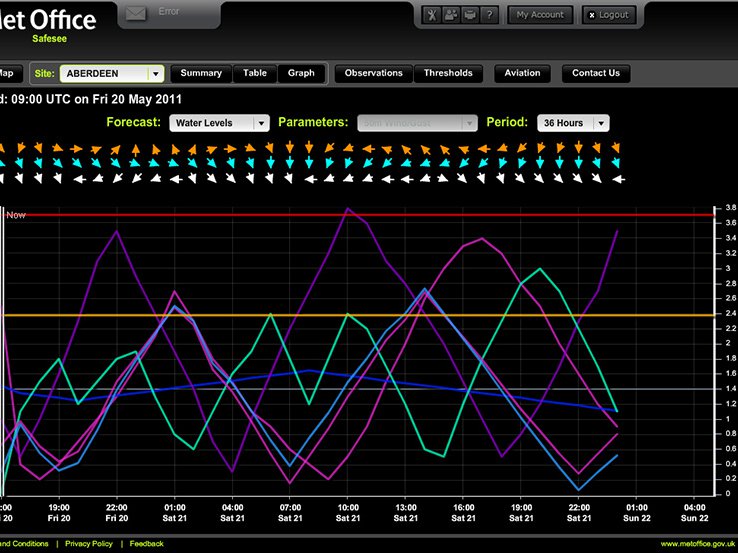Open My Account
738x553 pixels.
[x=540, y=15]
